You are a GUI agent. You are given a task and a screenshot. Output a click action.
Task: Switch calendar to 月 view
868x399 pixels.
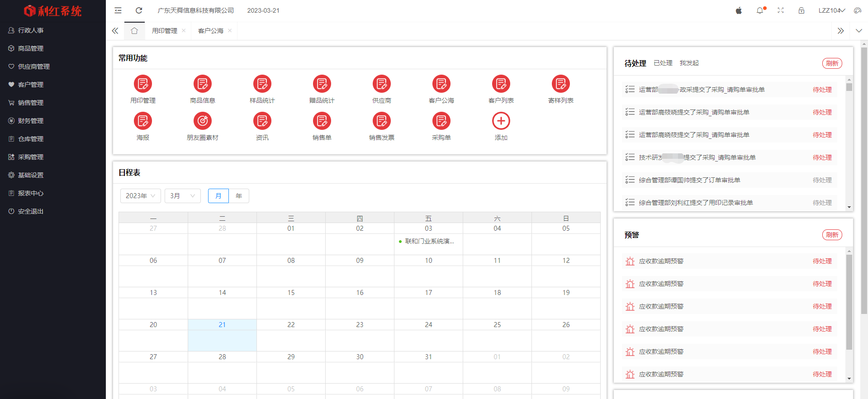[x=218, y=196]
